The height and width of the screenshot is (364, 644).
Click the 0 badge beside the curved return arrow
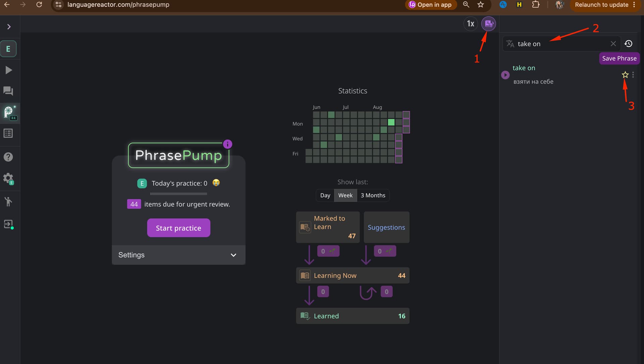pyautogui.click(x=387, y=292)
